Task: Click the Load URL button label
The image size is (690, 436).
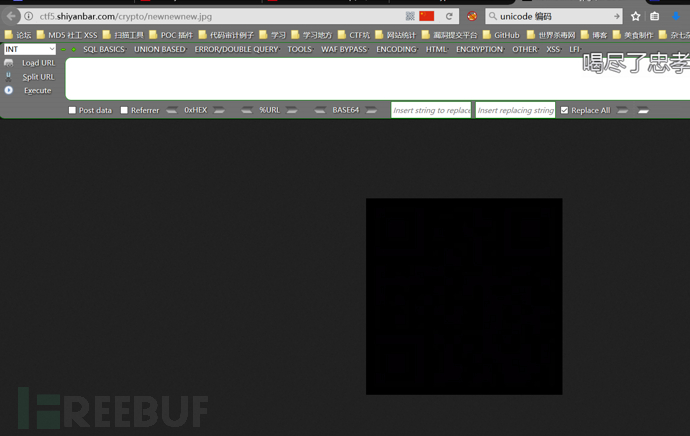Action: 39,63
